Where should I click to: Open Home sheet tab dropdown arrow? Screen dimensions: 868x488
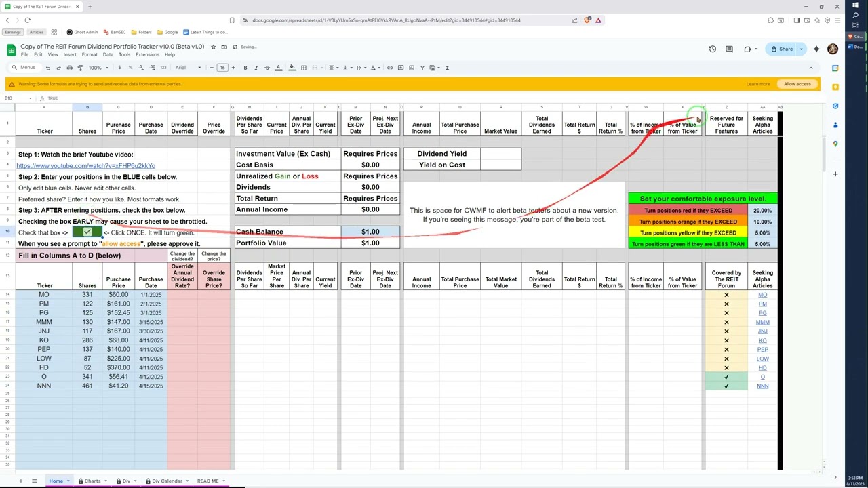[68, 481]
